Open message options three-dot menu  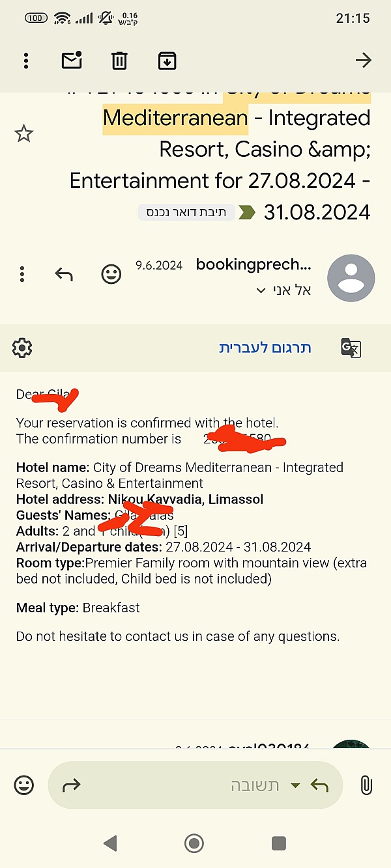point(22,274)
